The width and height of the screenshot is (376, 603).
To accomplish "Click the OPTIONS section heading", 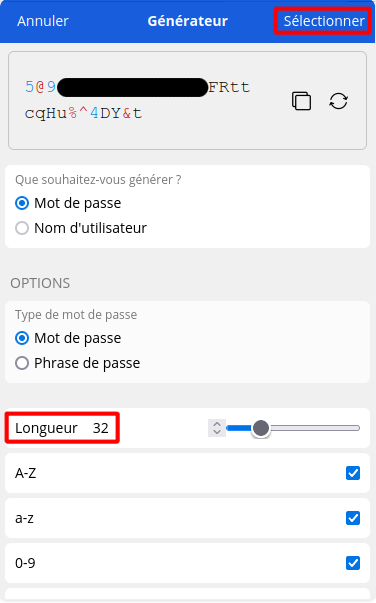I will pyautogui.click(x=40, y=283).
